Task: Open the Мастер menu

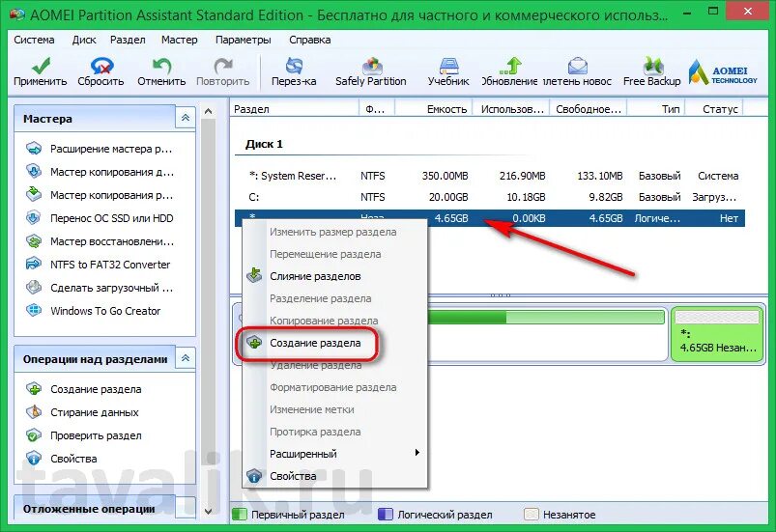Action: pos(179,40)
